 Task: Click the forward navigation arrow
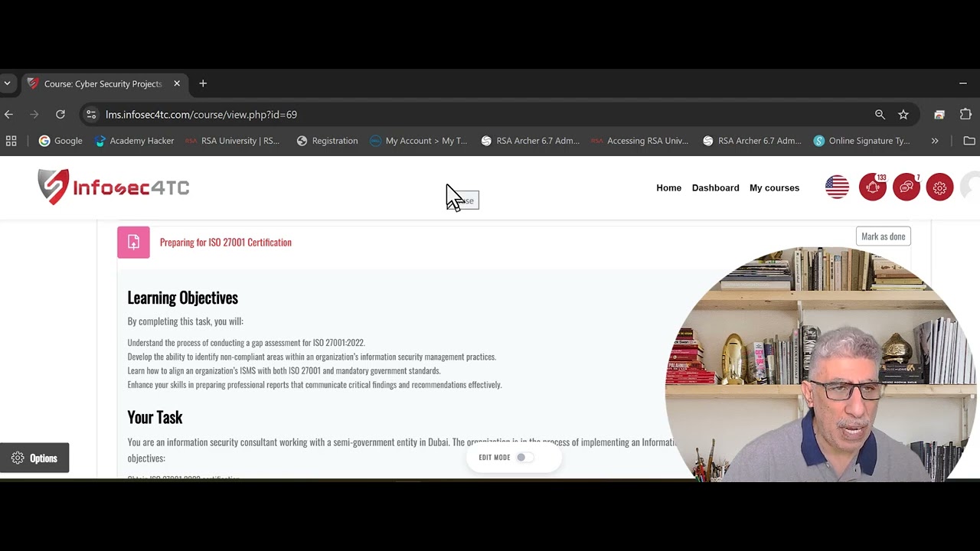pos(34,114)
